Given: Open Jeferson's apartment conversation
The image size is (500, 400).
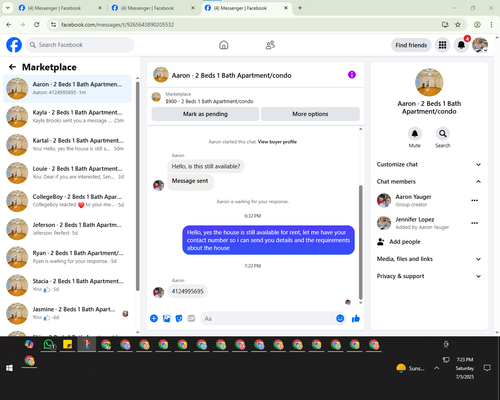Looking at the screenshot, I should [x=67, y=229].
